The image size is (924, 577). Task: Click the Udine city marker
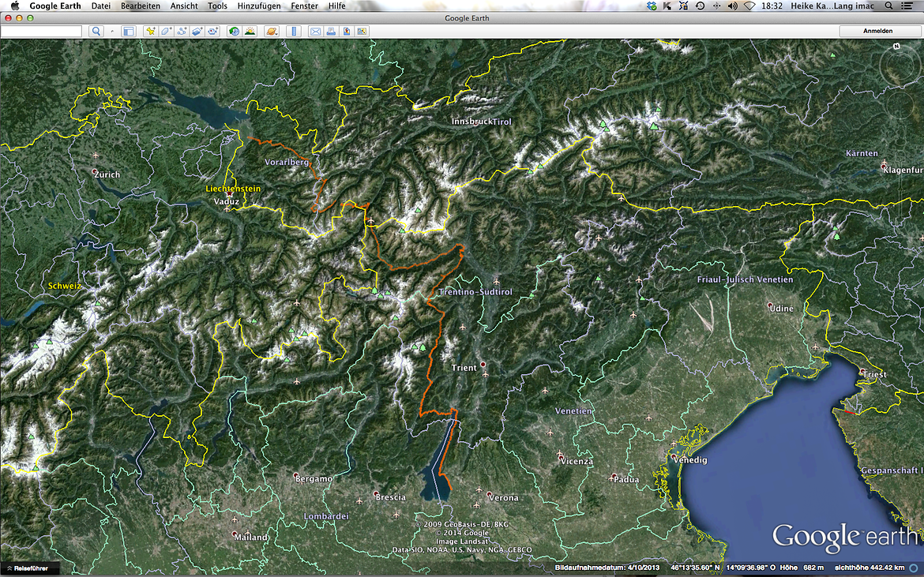click(770, 305)
